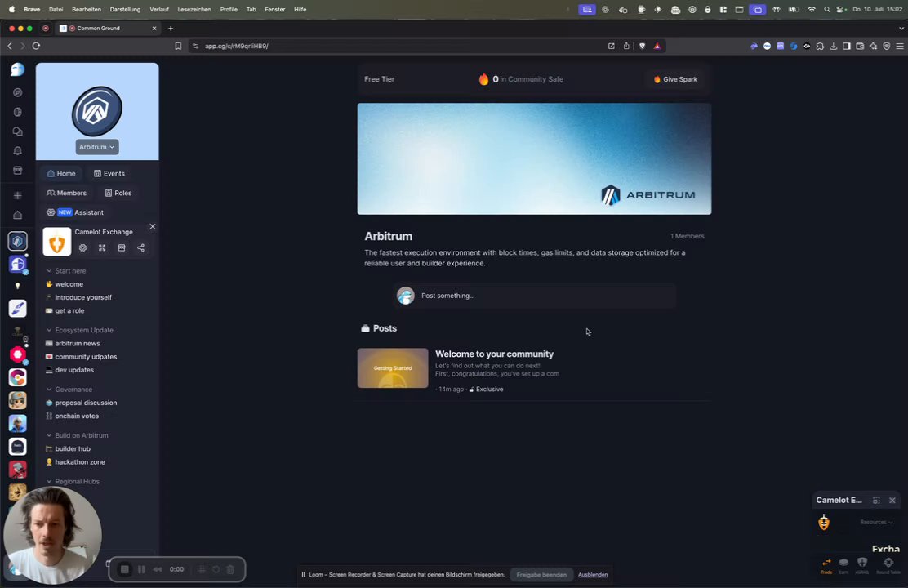Click Camelot Exchange expand fullscreen icon
Screen dimensions: 908x588
[x=102, y=248]
